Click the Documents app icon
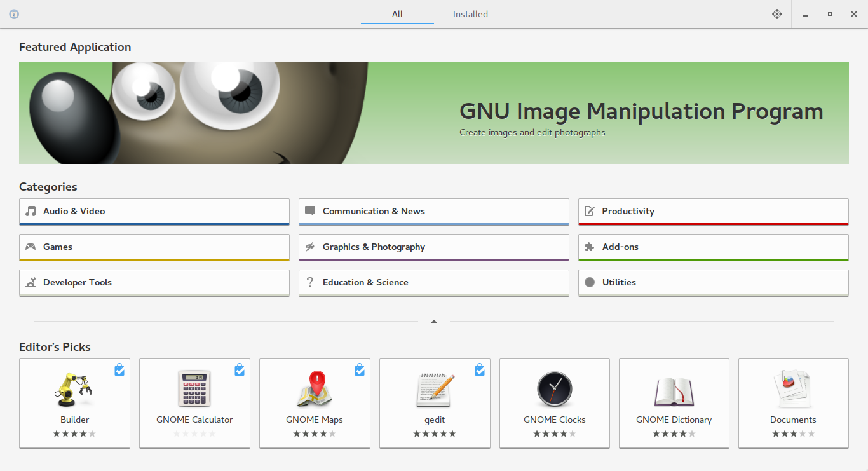 click(794, 388)
